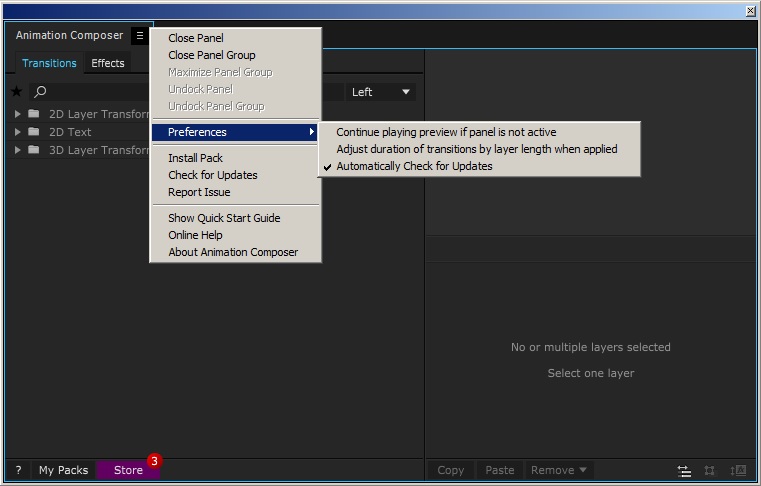761x486 pixels.
Task: Toggle the favorites star filter
Action: pyautogui.click(x=17, y=91)
